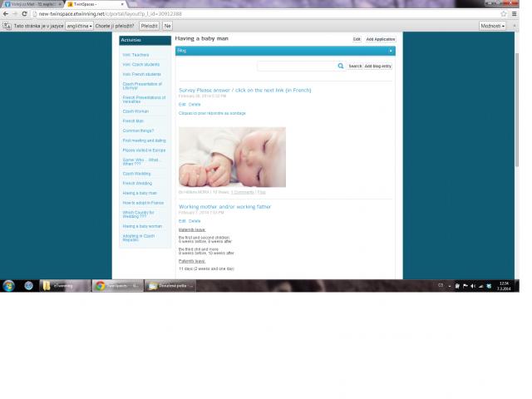532x399 pixels.
Task: Close the Blog panel with its X icon
Action: point(391,51)
